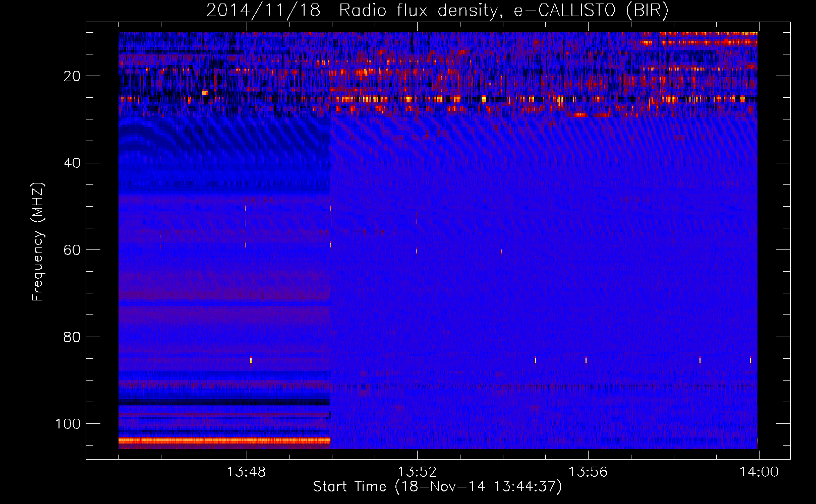This screenshot has height=504, width=816.
Task: Click the 14:00 time tick label
Action: pyautogui.click(x=759, y=472)
